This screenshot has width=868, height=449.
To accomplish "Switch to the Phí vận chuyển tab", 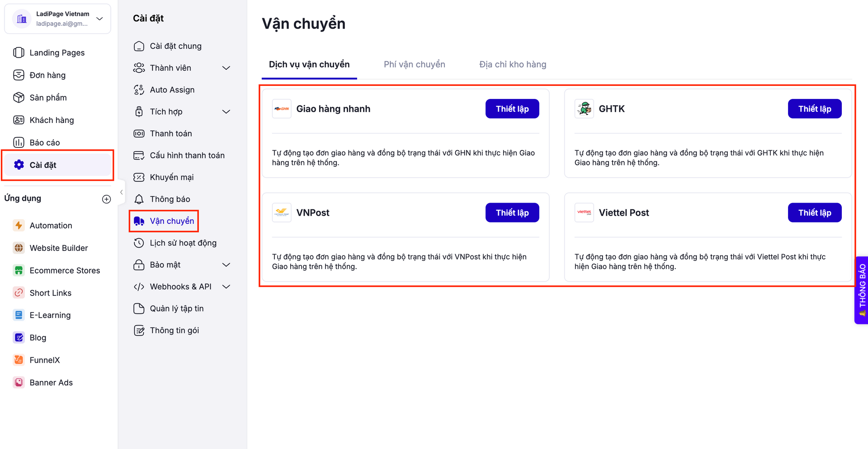I will click(414, 64).
